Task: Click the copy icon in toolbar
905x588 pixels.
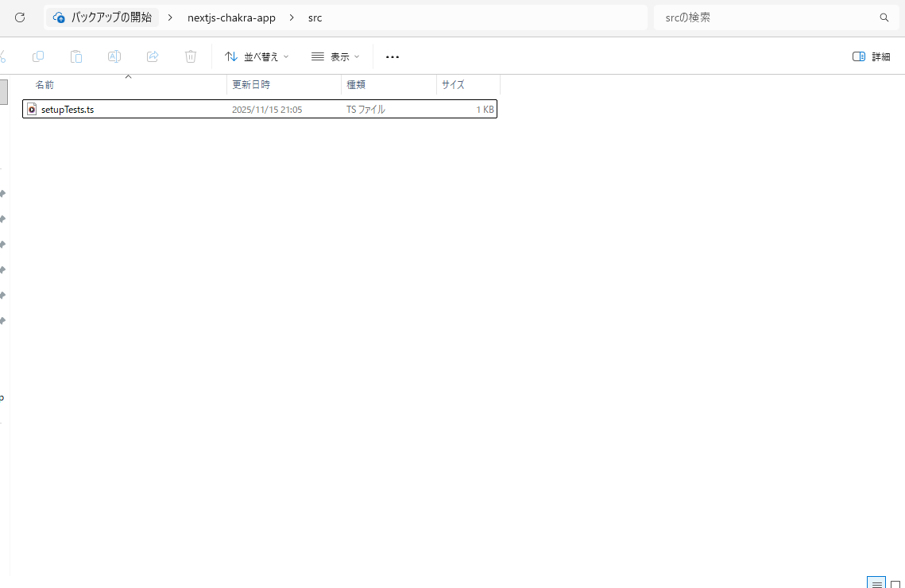Action: 38,56
